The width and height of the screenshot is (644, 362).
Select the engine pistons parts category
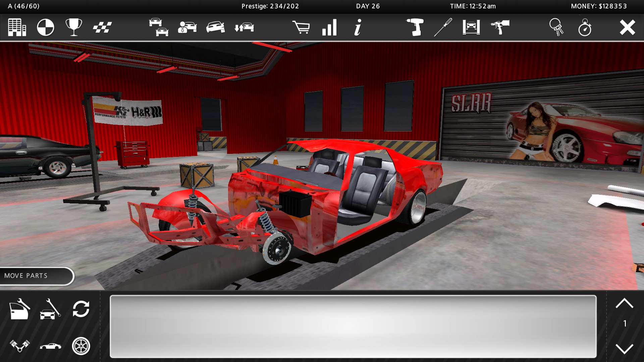20,346
